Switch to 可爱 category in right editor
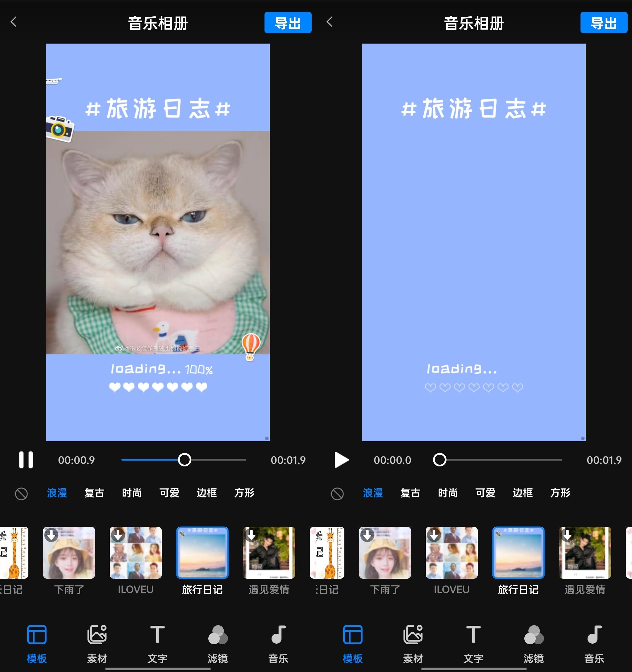The height and width of the screenshot is (672, 632). (x=485, y=493)
